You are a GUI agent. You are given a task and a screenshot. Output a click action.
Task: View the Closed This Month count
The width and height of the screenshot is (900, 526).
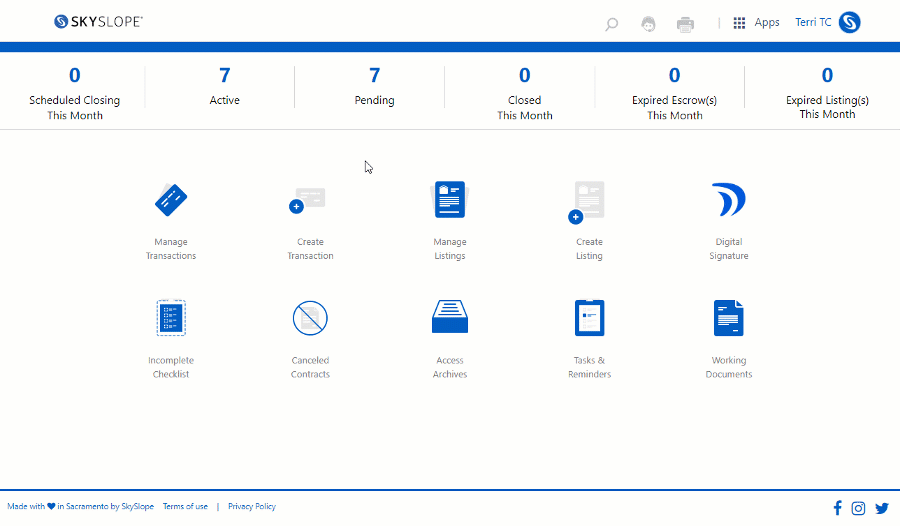click(525, 75)
